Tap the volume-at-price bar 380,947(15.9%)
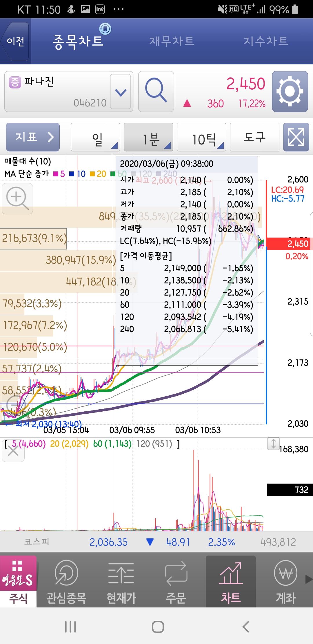The height and width of the screenshot is (644, 313). pos(58,260)
